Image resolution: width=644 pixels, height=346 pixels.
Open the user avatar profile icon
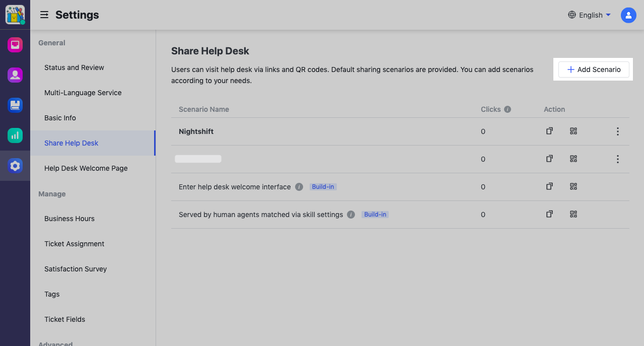point(628,15)
